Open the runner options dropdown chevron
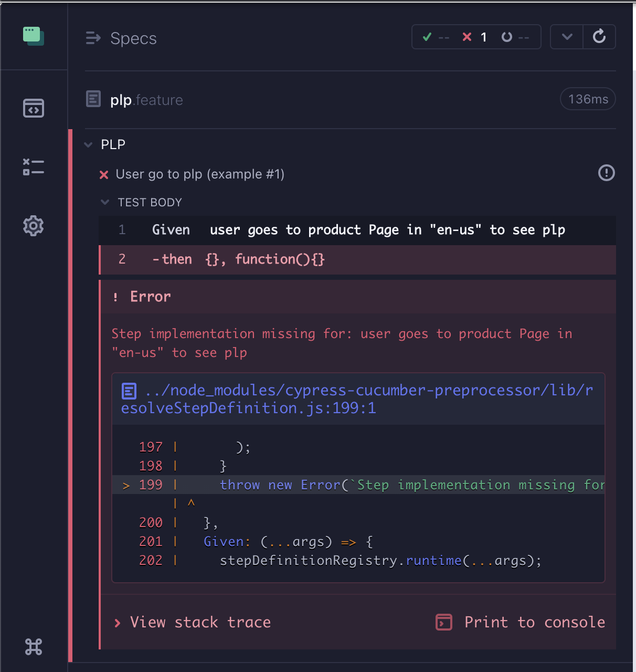636x672 pixels. tap(567, 37)
